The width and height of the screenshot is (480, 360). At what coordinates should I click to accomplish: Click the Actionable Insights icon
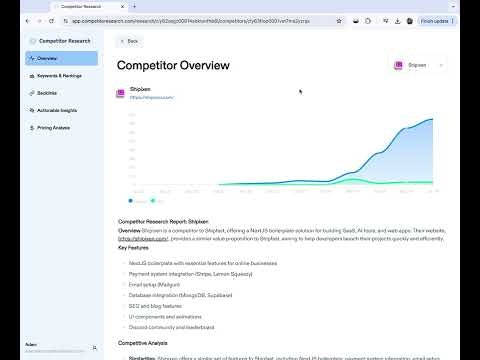coord(32,110)
